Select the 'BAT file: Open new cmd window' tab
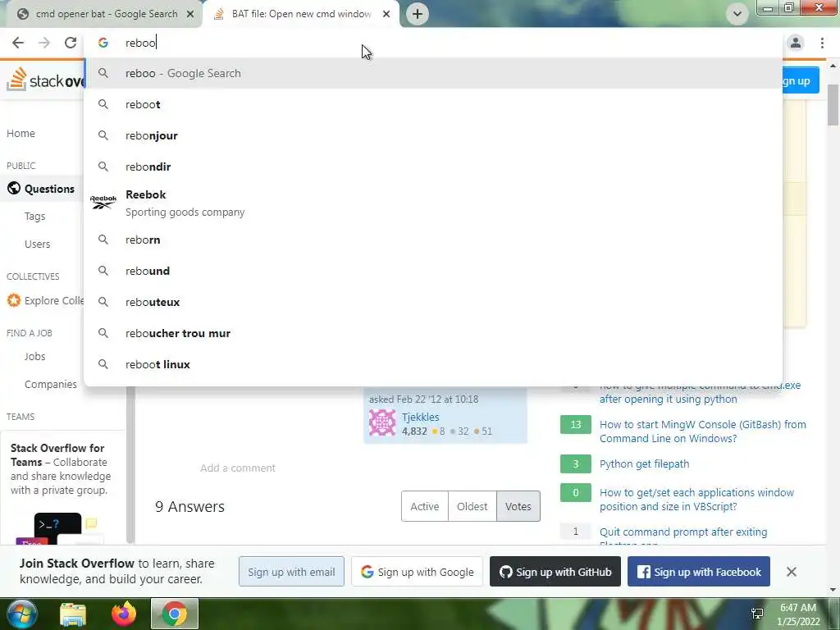 pos(301,14)
